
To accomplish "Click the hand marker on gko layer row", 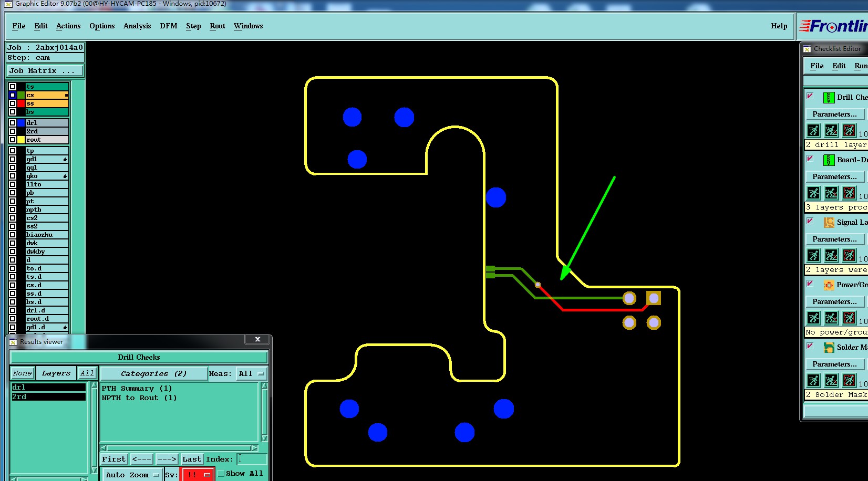I will (65, 176).
